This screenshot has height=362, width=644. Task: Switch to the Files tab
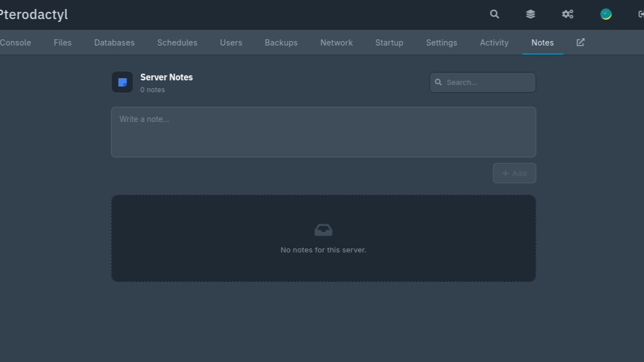62,43
